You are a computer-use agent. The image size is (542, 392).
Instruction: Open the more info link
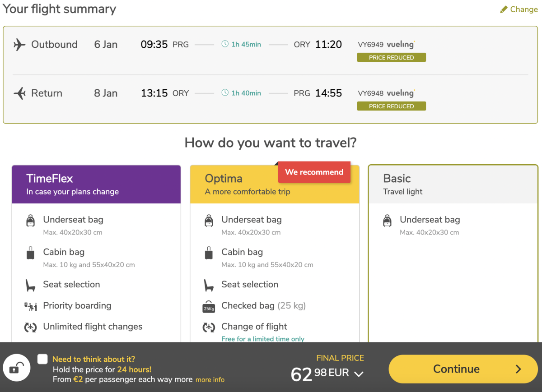coord(210,380)
